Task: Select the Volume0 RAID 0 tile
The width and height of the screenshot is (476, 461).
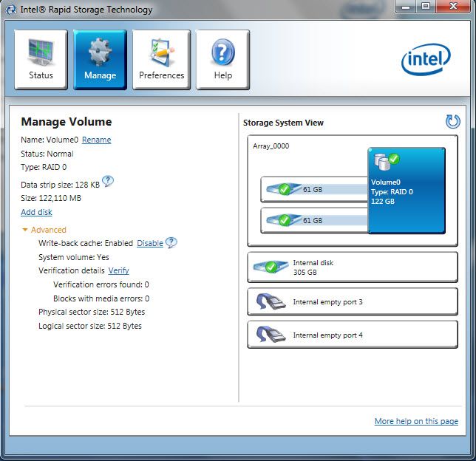Action: 407,191
